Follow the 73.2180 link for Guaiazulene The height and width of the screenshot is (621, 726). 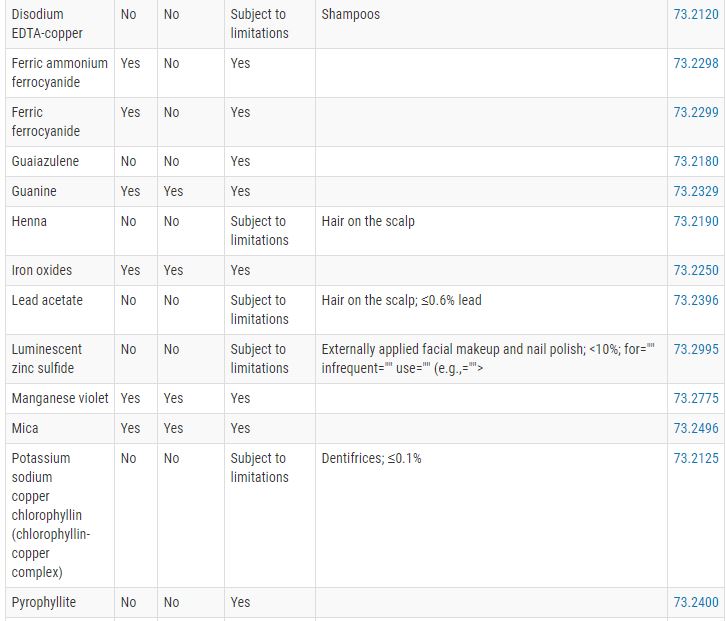[x=696, y=162]
